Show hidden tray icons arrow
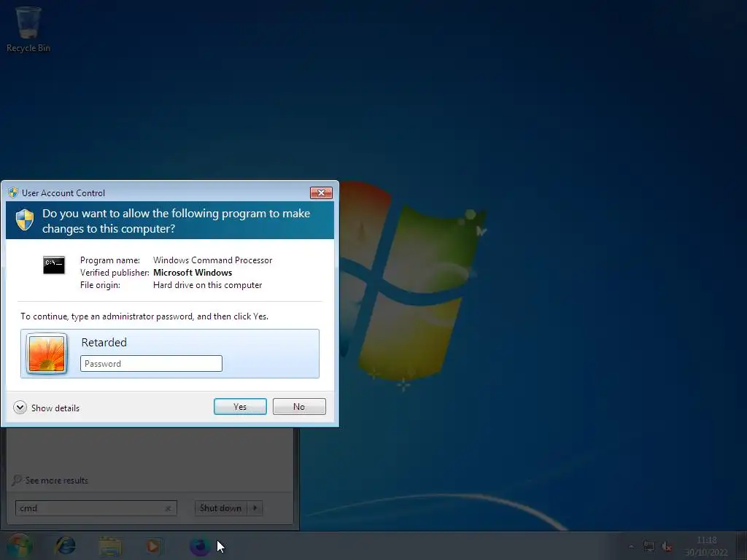The width and height of the screenshot is (747, 560). pyautogui.click(x=631, y=546)
